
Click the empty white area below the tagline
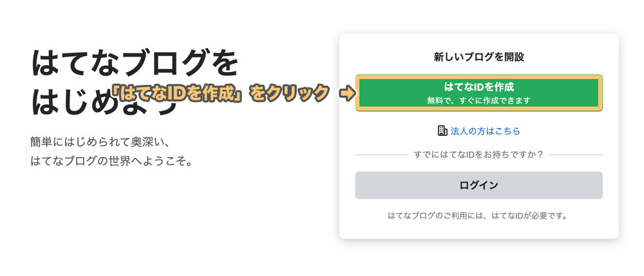129,212
